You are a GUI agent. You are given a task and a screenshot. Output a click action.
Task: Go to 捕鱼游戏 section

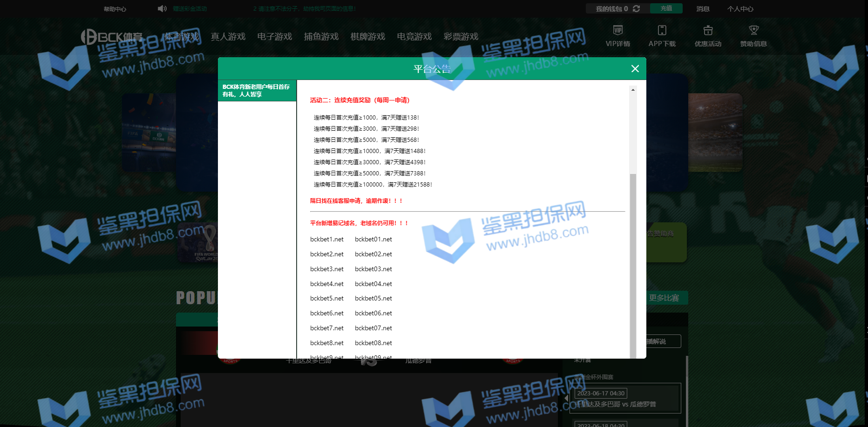321,37
